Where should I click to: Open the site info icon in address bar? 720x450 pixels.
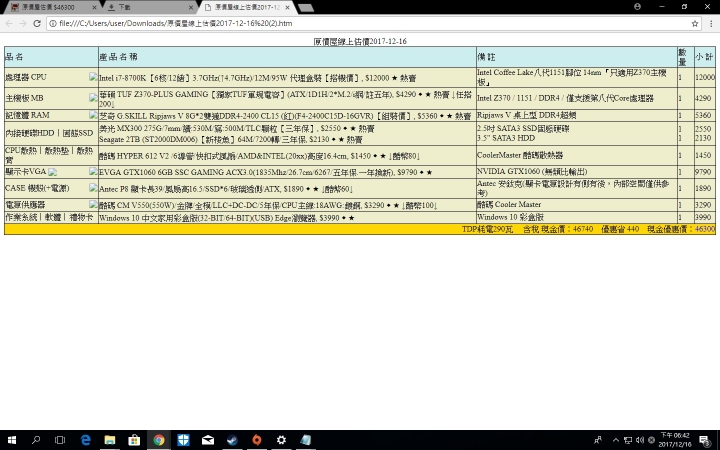(53, 23)
